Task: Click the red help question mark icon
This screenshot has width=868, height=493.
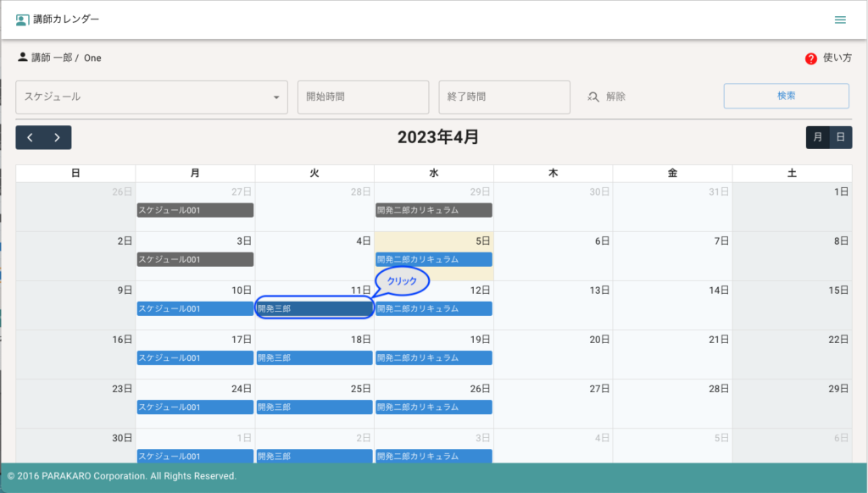Action: (810, 58)
